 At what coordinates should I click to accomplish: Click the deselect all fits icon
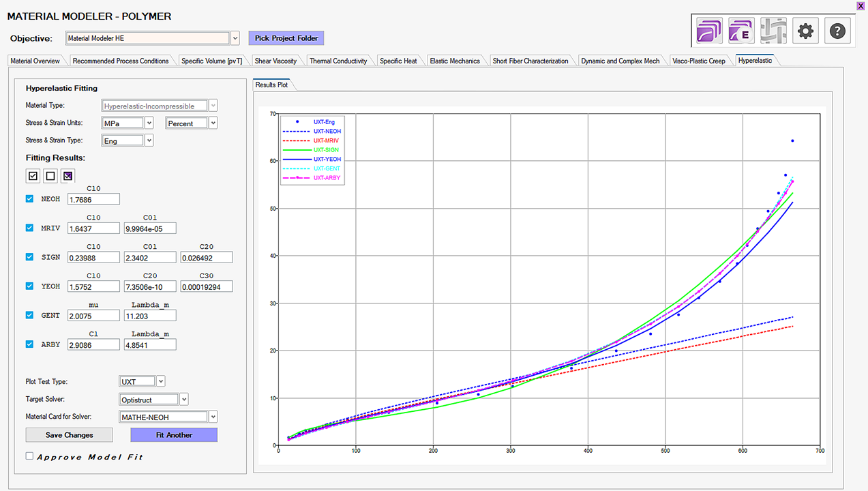50,177
